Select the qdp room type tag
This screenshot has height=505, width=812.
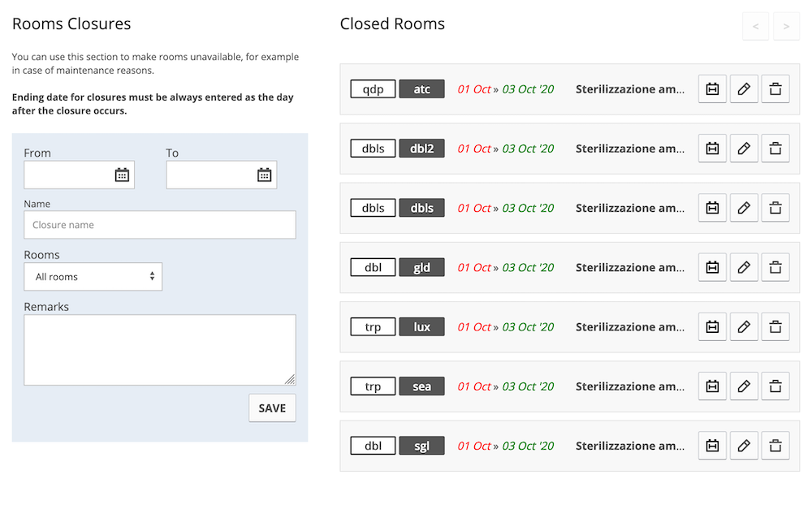[373, 89]
